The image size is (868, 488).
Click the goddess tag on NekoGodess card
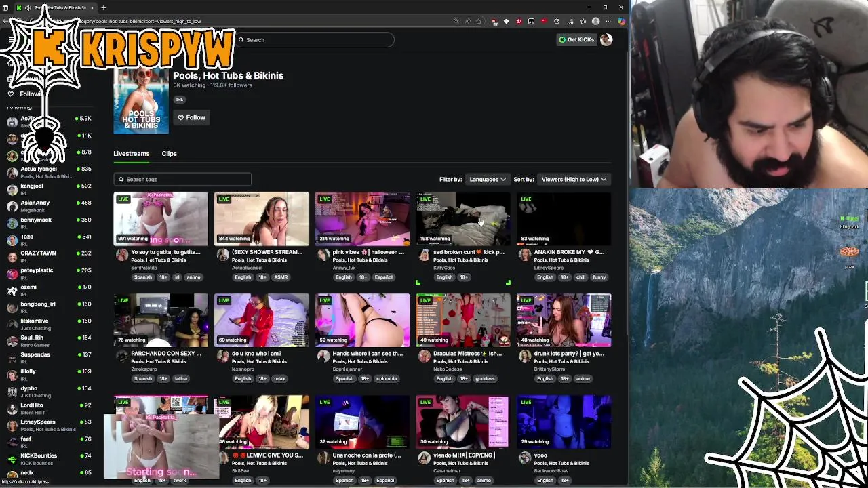click(x=486, y=379)
